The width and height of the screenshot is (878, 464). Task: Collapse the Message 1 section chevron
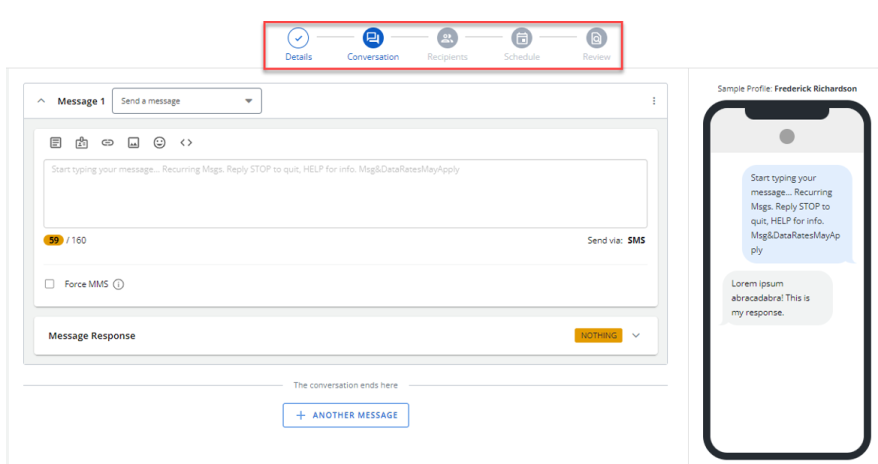(x=41, y=101)
